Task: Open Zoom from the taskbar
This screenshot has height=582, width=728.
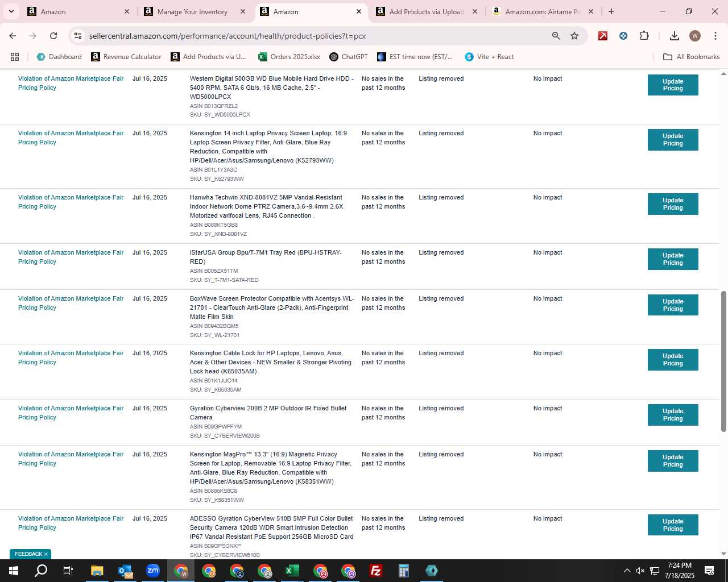Action: click(153, 571)
